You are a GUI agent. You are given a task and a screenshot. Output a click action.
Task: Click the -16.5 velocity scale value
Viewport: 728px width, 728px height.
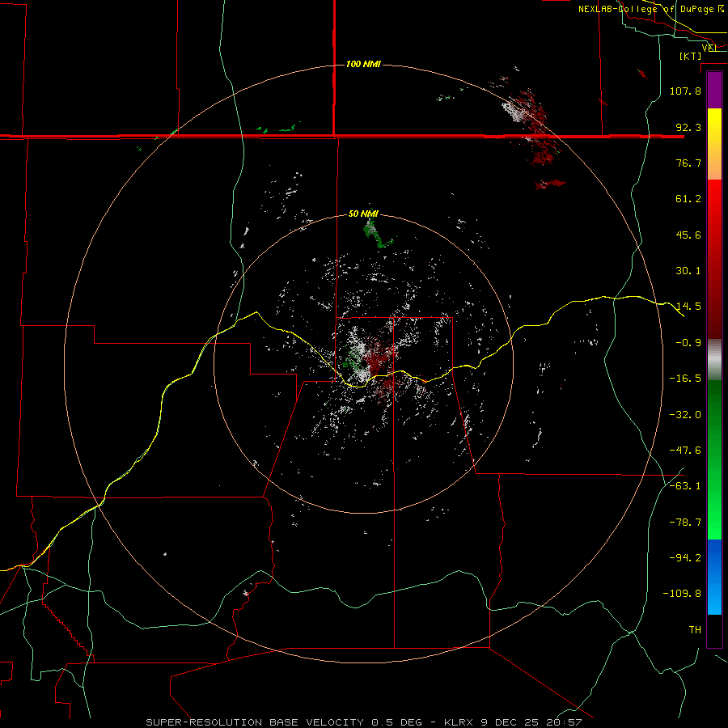685,379
